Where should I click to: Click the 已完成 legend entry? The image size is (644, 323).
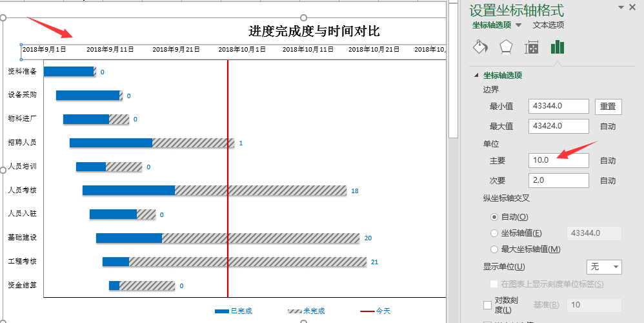[x=234, y=311]
